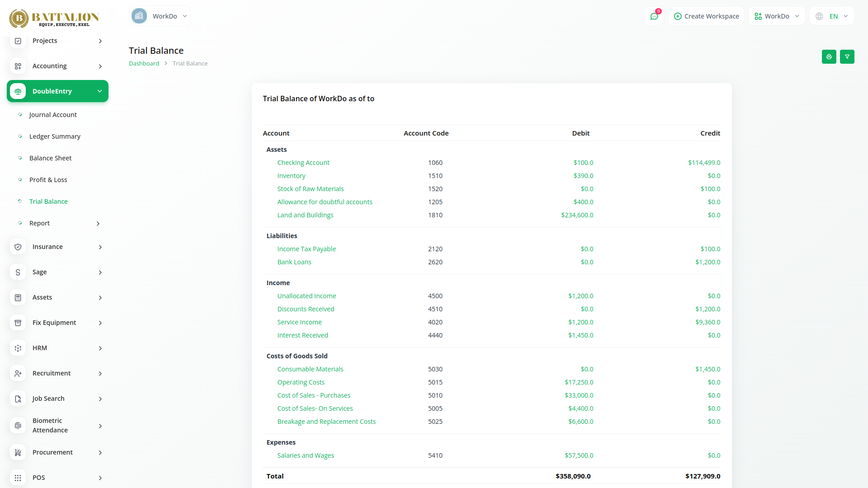Open Ledger Summary menu item

tap(55, 136)
